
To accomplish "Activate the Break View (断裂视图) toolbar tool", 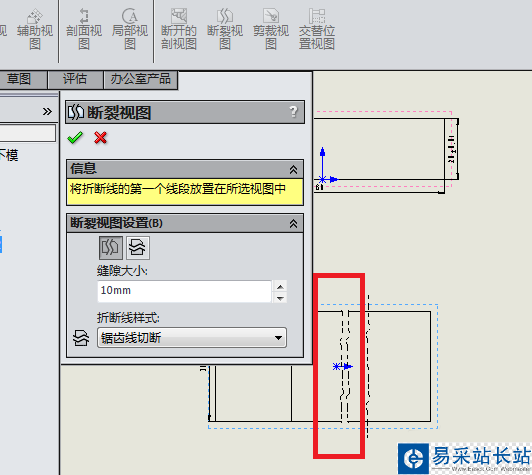I will click(x=225, y=30).
